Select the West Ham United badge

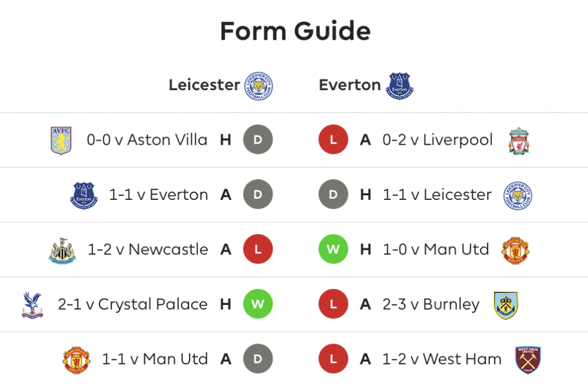(528, 360)
